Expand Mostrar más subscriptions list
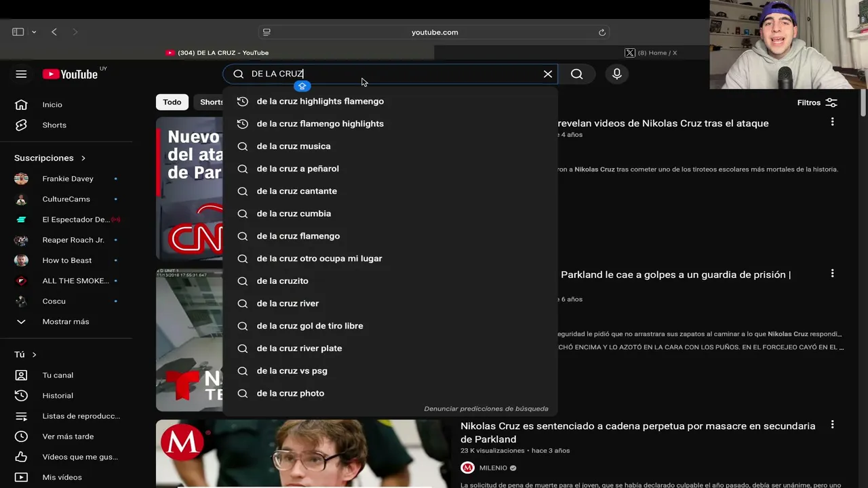This screenshot has width=868, height=488. pos(66,321)
